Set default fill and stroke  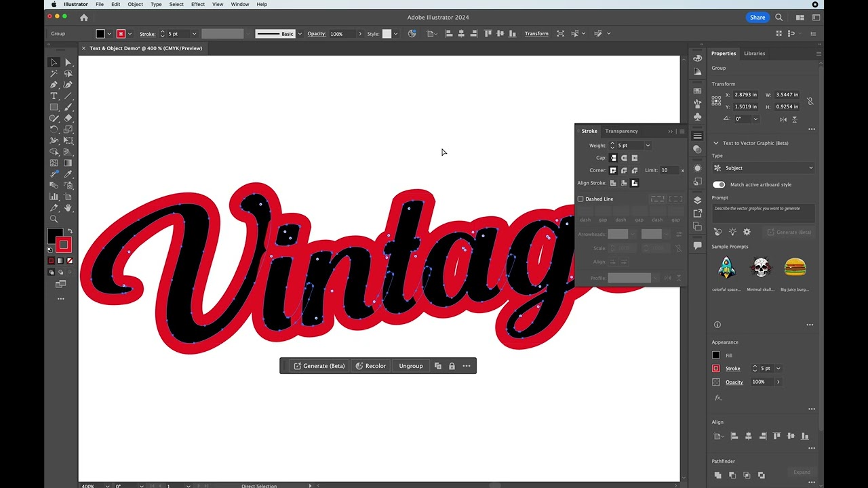(x=50, y=249)
